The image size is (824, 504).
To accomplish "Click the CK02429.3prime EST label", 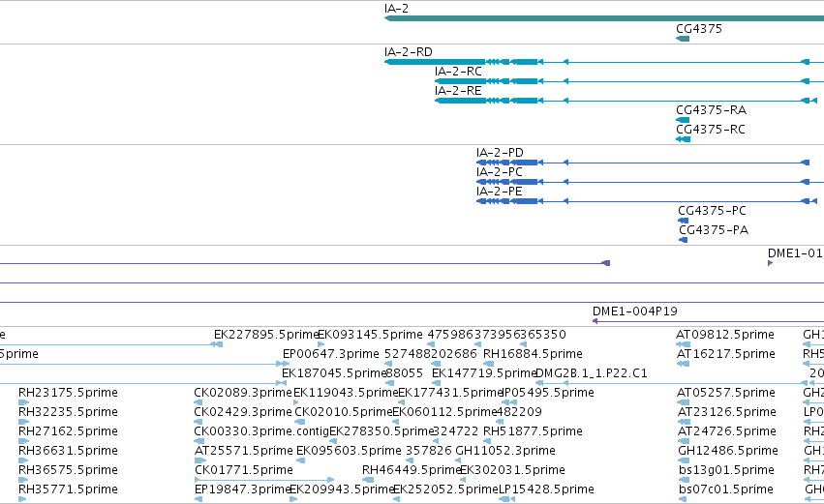I will [x=243, y=412].
